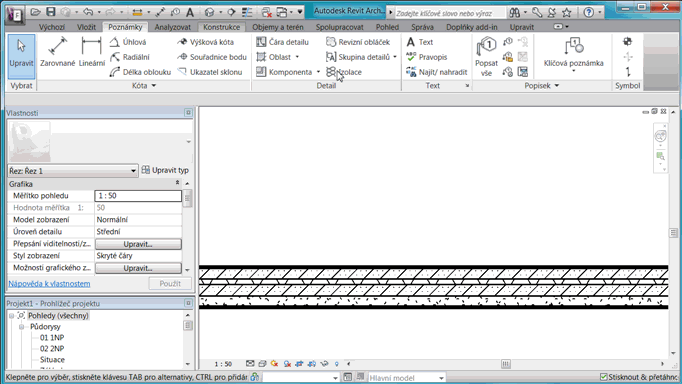Open the Řez: Řez 1 view selector dropdown

tap(133, 171)
